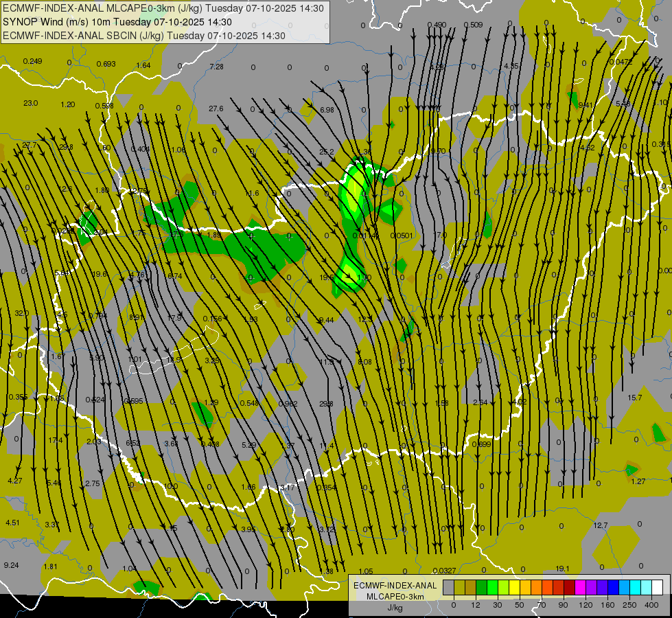
Task: Click the 27.6 data value on map
Action: click(x=216, y=108)
